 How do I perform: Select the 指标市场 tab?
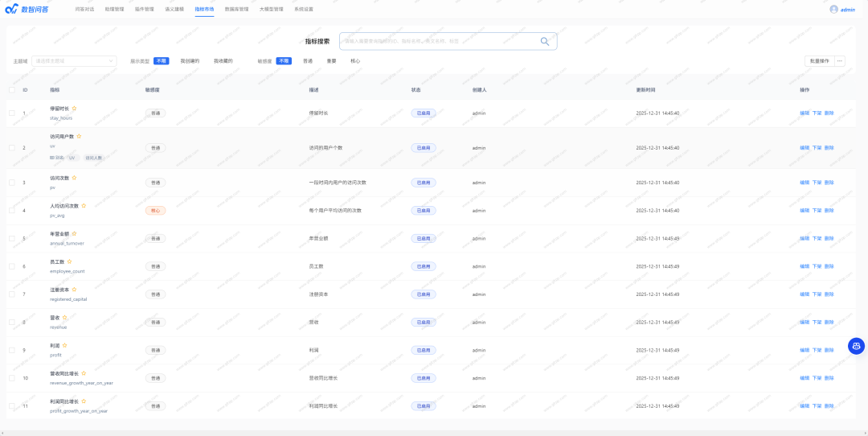click(x=204, y=10)
